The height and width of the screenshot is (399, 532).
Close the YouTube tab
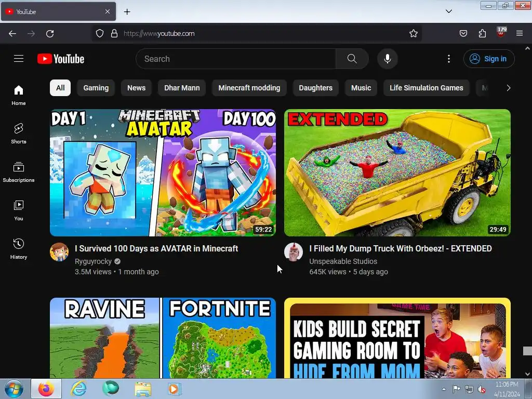[107, 11]
